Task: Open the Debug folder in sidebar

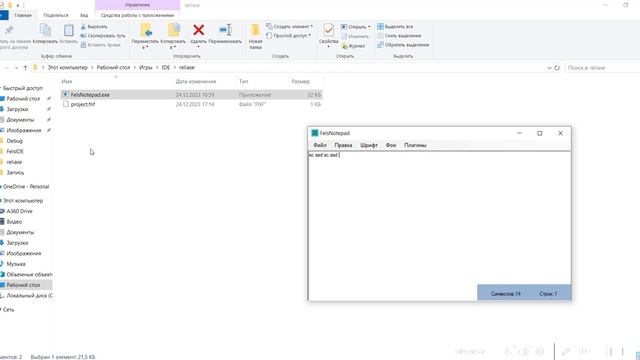Action: 15,141
